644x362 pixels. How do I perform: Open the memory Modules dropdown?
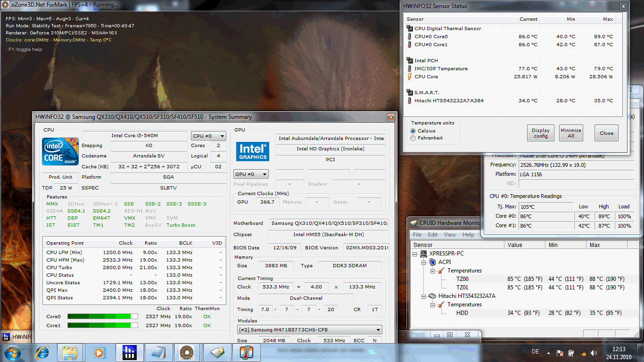[309, 329]
